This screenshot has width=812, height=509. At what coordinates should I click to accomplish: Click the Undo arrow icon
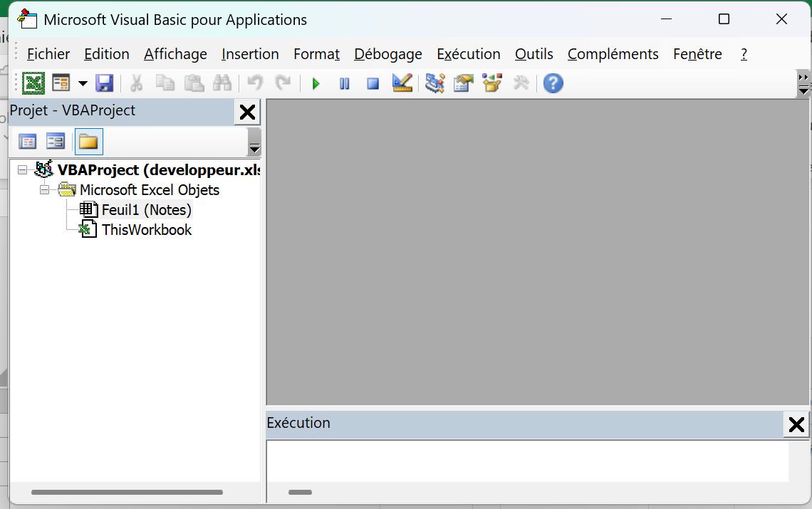point(255,83)
